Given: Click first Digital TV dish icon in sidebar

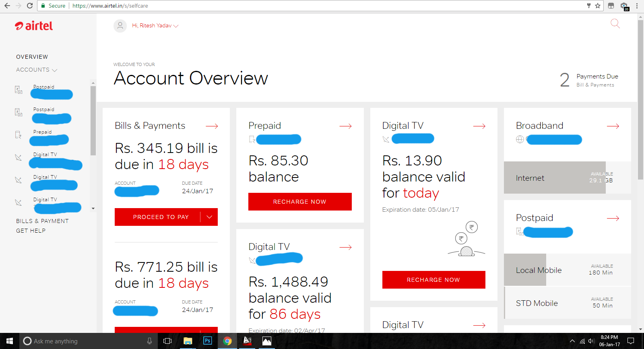Looking at the screenshot, I should (19, 157).
